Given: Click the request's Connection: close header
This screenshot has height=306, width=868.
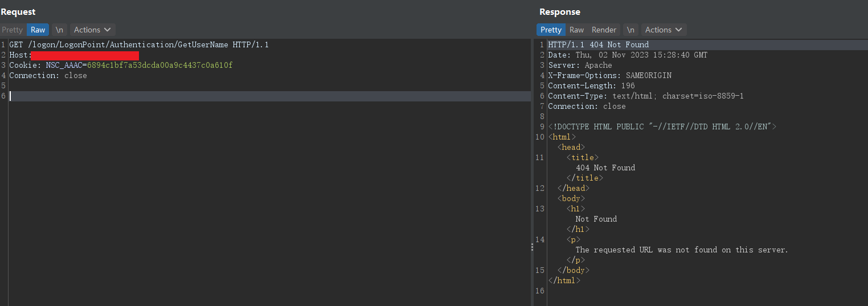Looking at the screenshot, I should [x=48, y=75].
